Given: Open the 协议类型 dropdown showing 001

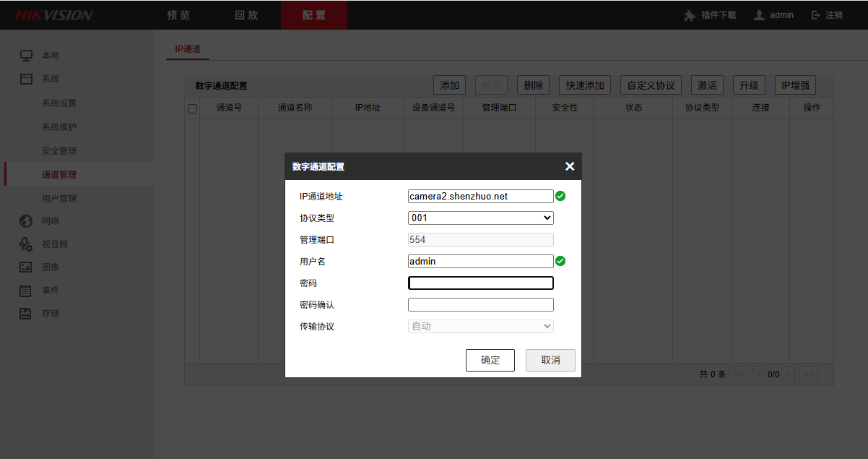Looking at the screenshot, I should click(480, 218).
